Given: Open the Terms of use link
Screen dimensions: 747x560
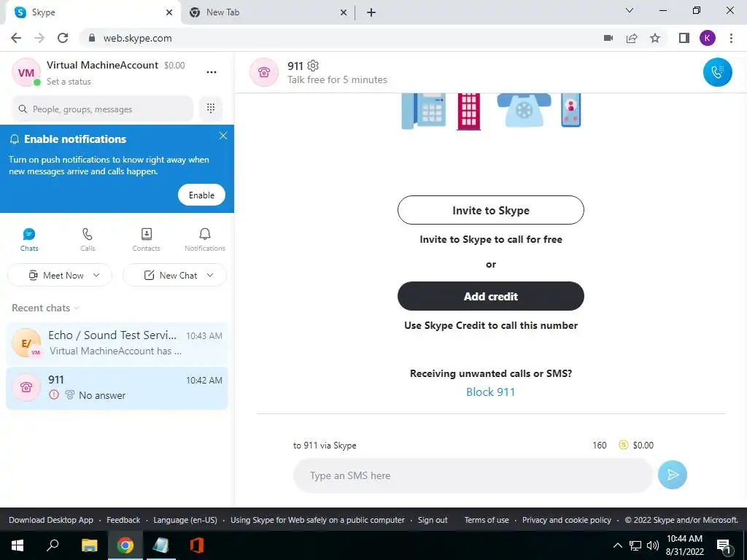Looking at the screenshot, I should tap(487, 520).
